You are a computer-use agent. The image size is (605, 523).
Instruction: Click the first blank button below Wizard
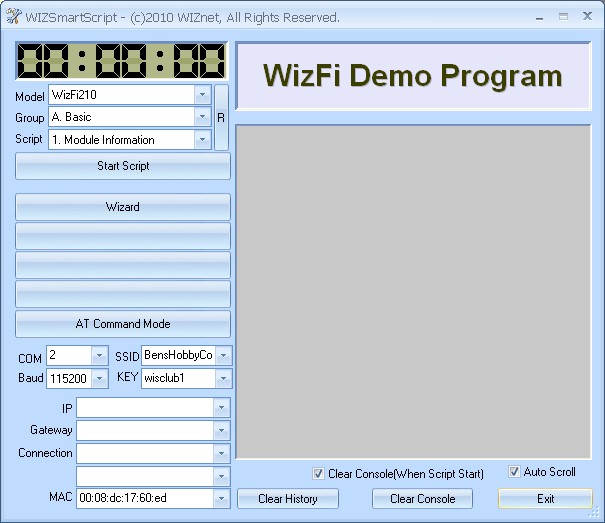pyautogui.click(x=123, y=236)
